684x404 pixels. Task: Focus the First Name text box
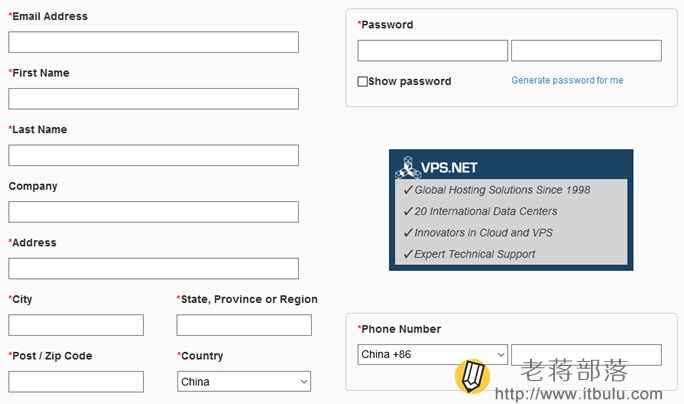tap(154, 99)
